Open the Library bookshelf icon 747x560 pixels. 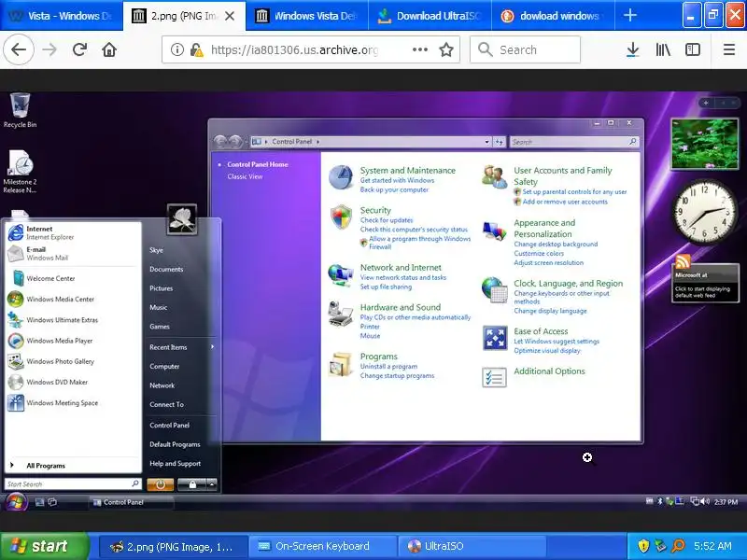(x=663, y=49)
